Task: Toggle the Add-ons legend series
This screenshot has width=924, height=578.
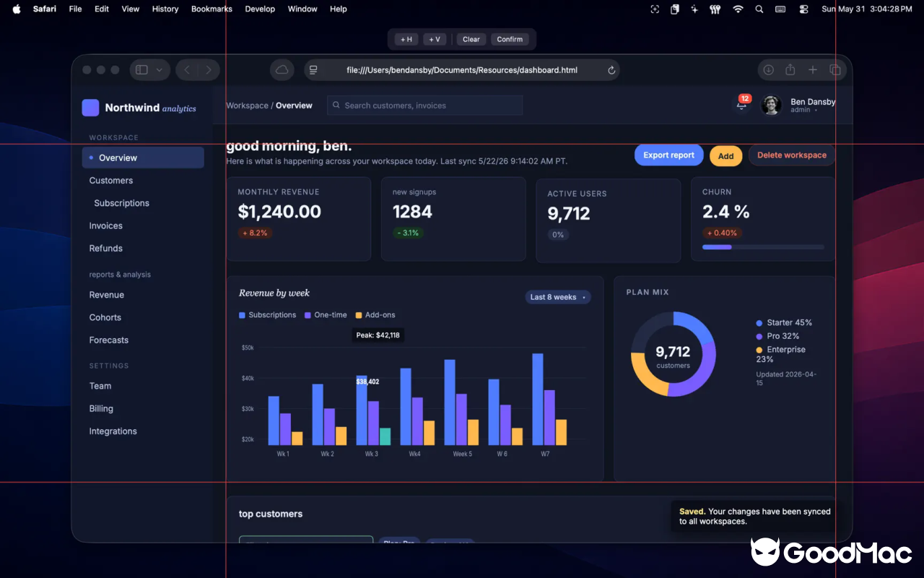Action: point(375,315)
